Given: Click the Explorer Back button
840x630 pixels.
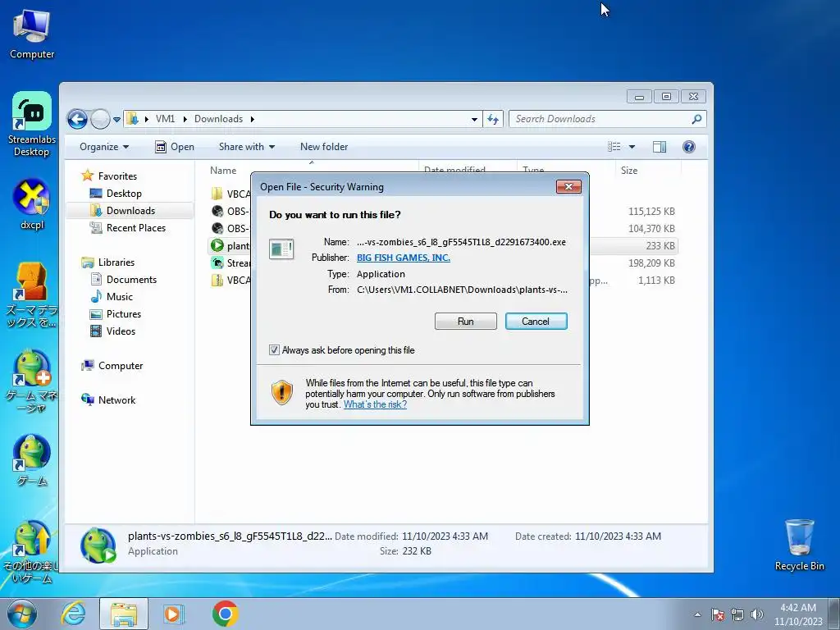Looking at the screenshot, I should (x=77, y=119).
